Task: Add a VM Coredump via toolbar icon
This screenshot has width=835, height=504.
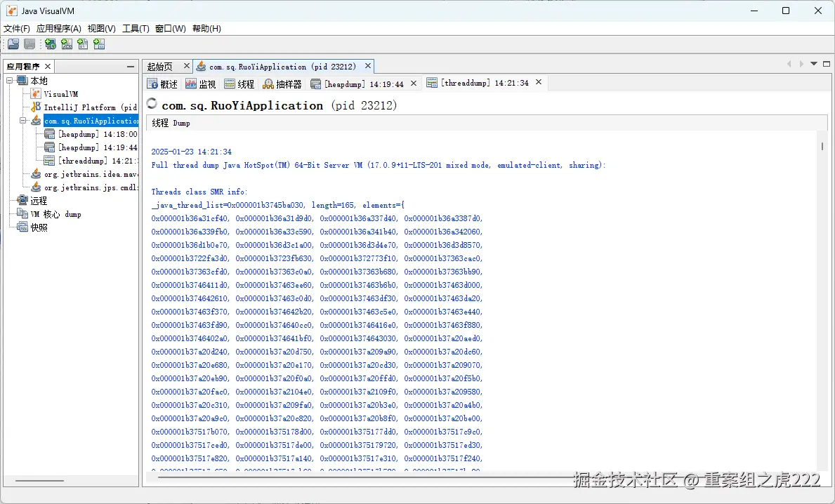Action: coord(82,44)
